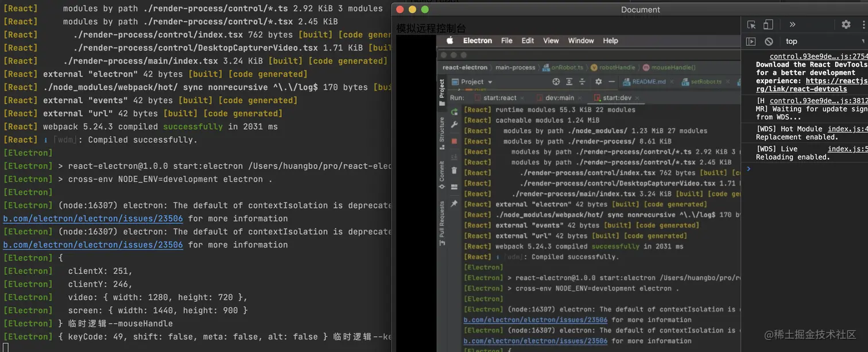Expand more DevTools tabs with the double chevron
The height and width of the screenshot is (352, 868).
792,25
